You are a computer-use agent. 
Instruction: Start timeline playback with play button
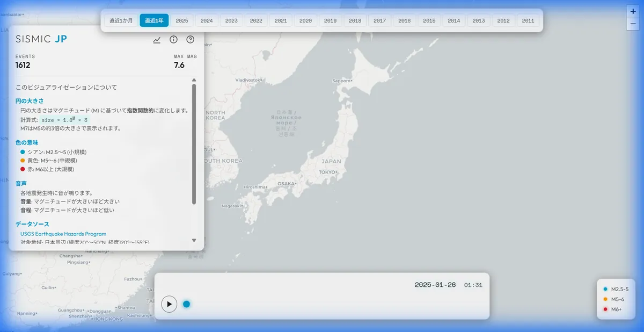(x=169, y=304)
